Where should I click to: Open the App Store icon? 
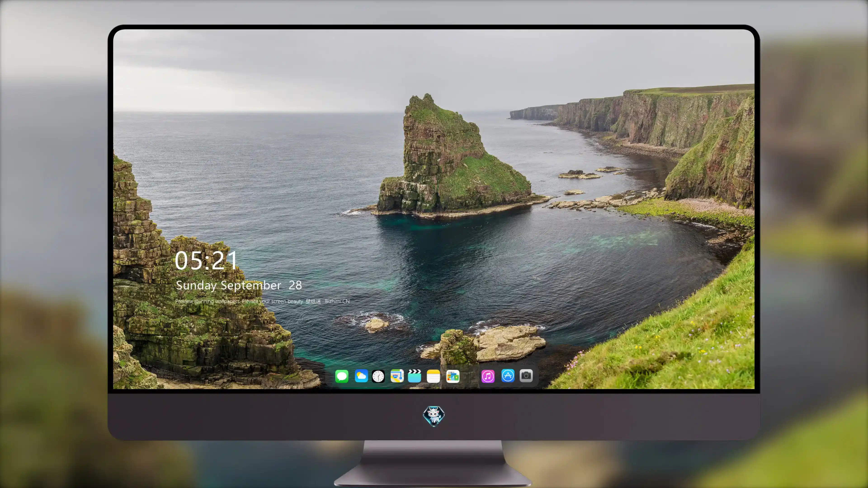click(x=508, y=375)
